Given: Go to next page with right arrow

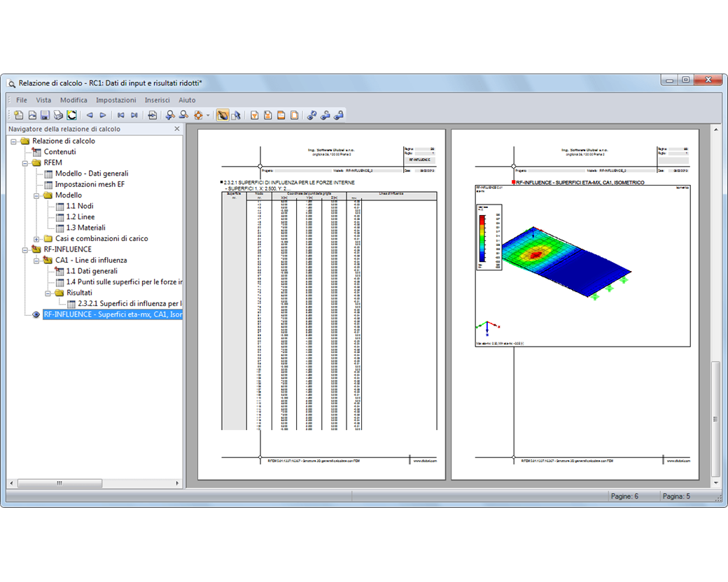Looking at the screenshot, I should pyautogui.click(x=103, y=115).
